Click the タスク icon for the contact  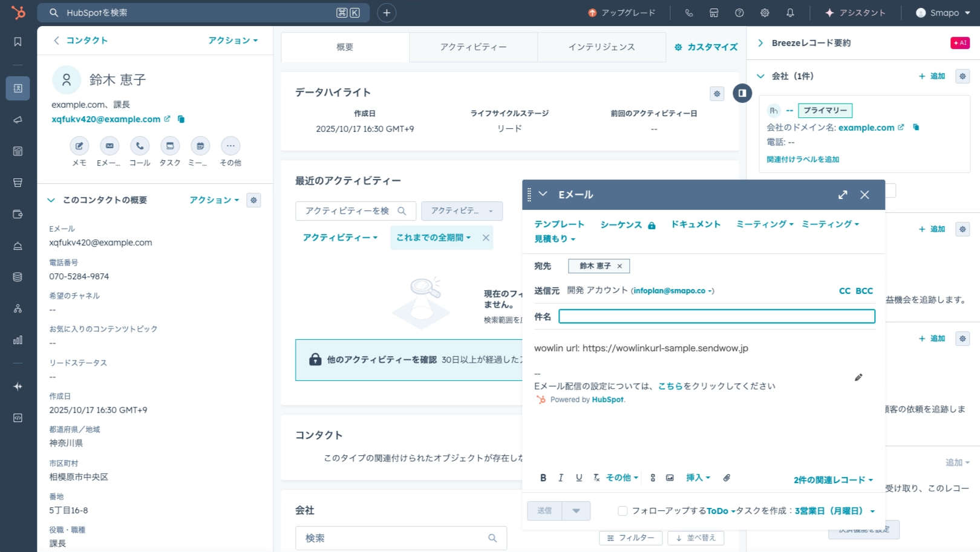click(x=170, y=146)
